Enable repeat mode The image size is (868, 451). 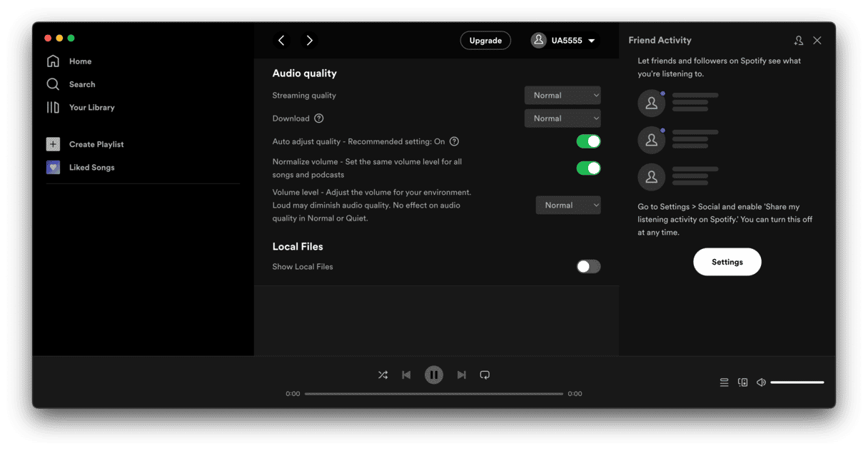tap(485, 375)
